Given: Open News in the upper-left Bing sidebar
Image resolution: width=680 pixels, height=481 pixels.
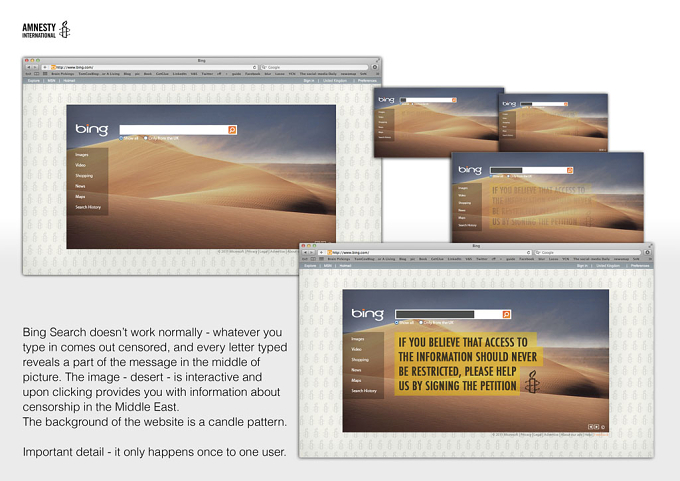Looking at the screenshot, I should (80, 186).
